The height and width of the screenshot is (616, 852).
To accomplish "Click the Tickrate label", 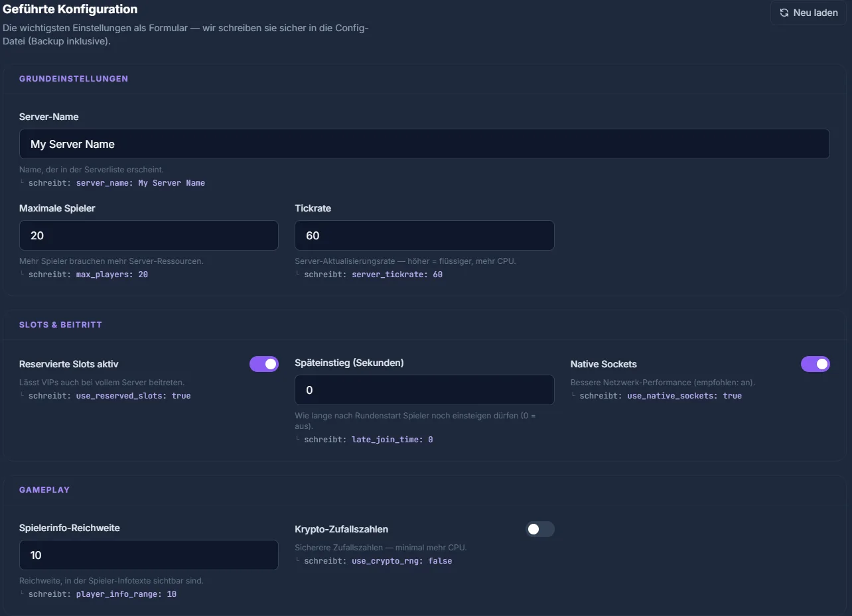I will point(313,208).
